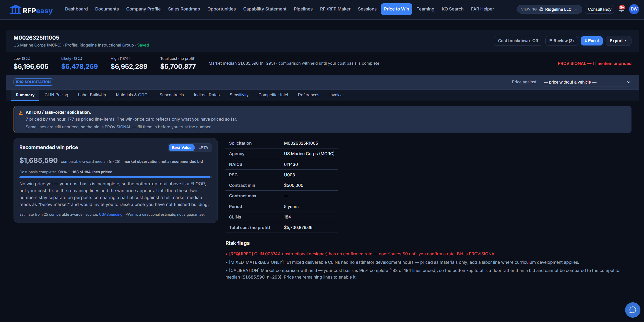Switch to Labor Build-Up tab

(x=92, y=95)
